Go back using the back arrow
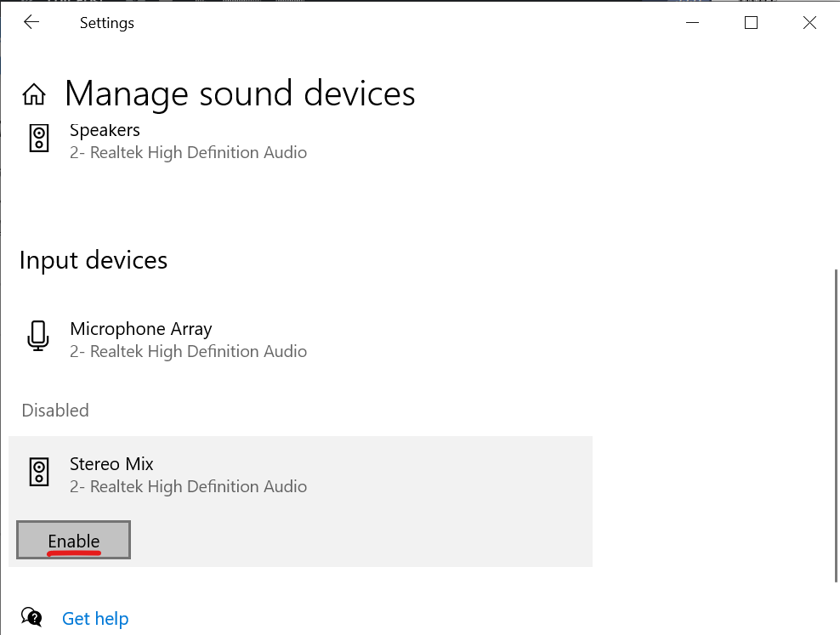840x635 pixels. [31, 23]
